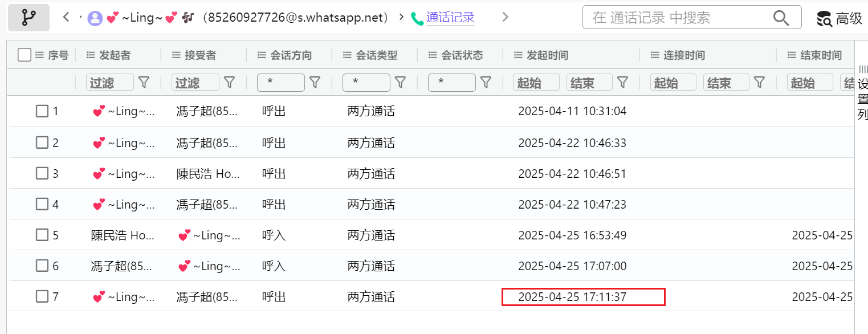Check the checkbox for row 3
Screen dimensions: 868x334
(x=42, y=173)
